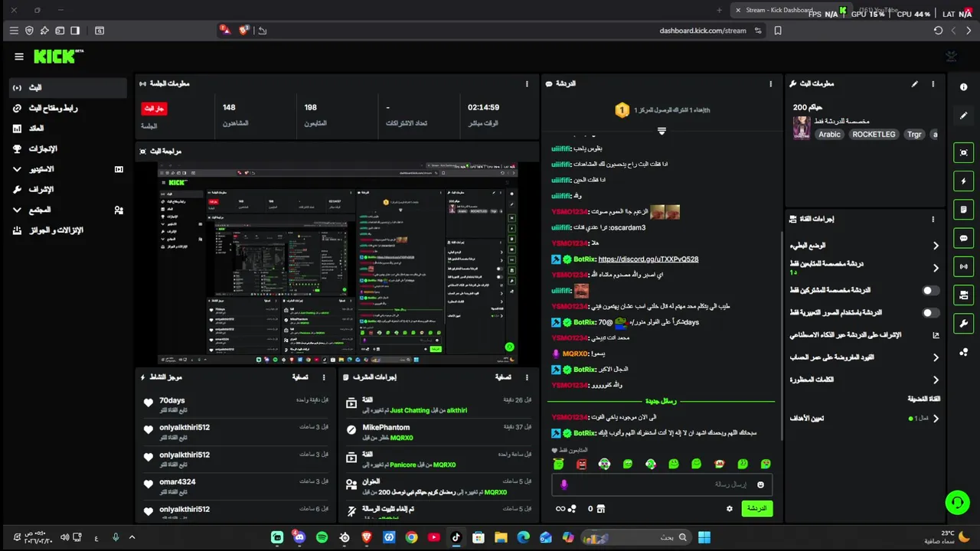Select the Stream (البث) sidebar item

tap(68, 88)
